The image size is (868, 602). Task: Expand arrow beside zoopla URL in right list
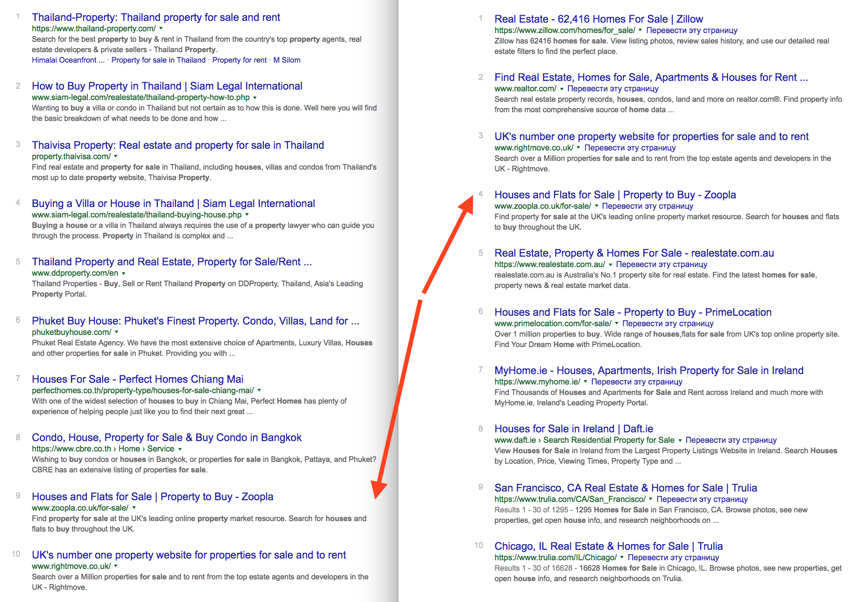(597, 206)
